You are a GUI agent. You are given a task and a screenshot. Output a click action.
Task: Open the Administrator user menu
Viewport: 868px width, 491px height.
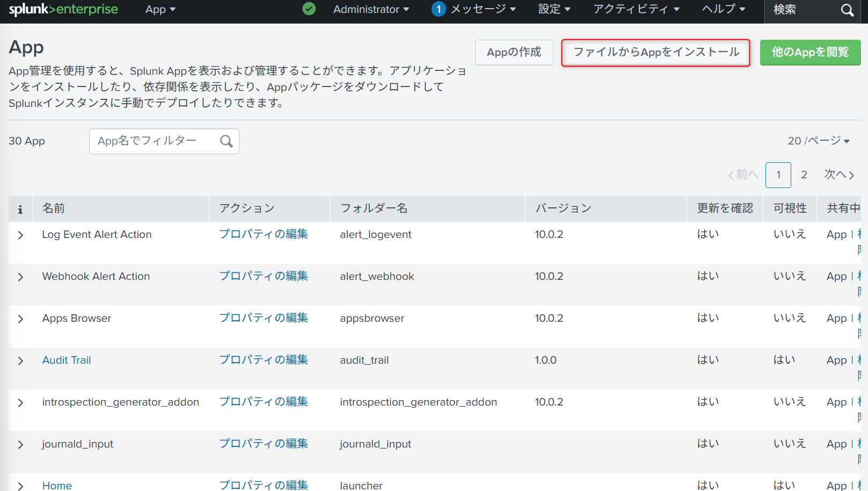point(371,10)
